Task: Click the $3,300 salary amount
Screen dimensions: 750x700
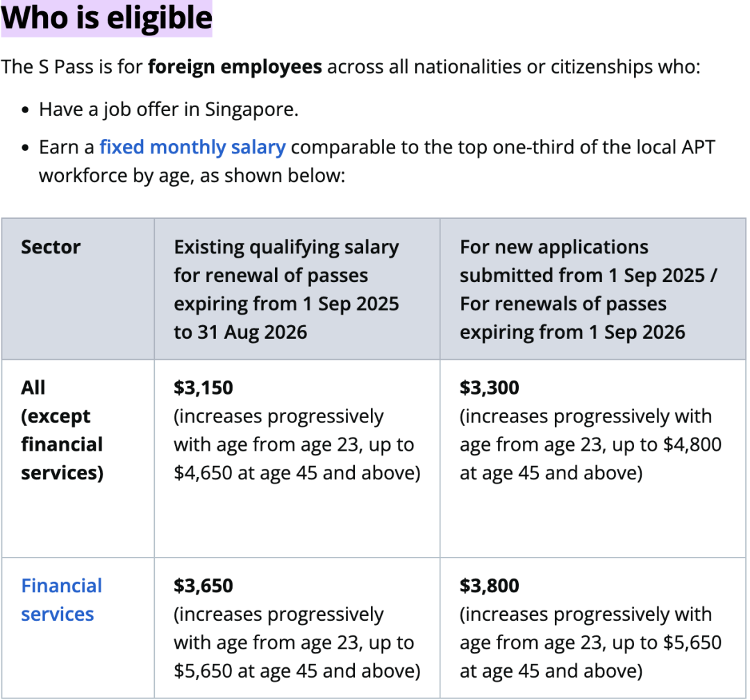Action: click(489, 387)
